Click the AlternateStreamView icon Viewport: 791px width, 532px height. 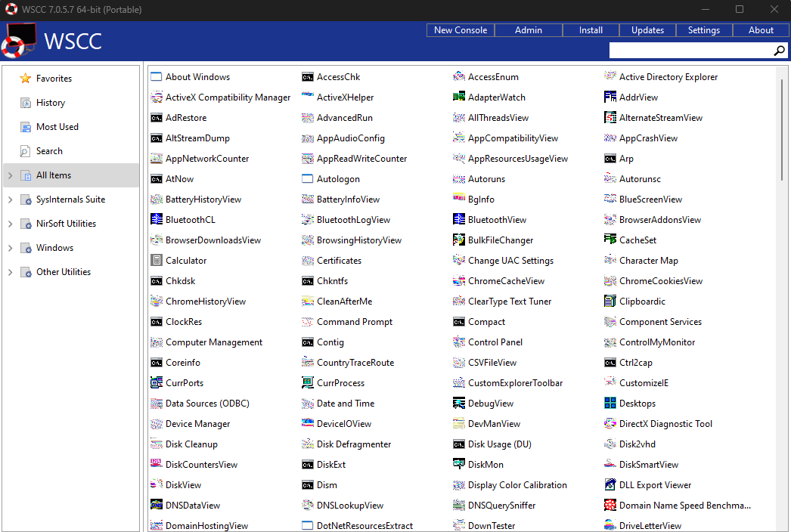click(610, 117)
